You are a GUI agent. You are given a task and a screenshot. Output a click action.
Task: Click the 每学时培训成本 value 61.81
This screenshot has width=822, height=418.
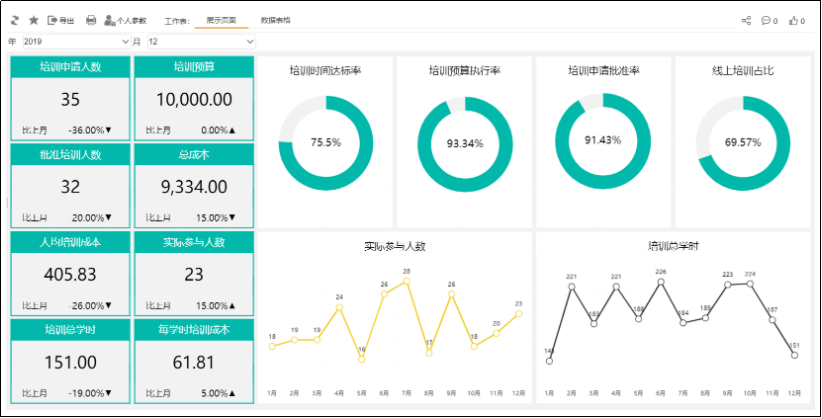194,362
